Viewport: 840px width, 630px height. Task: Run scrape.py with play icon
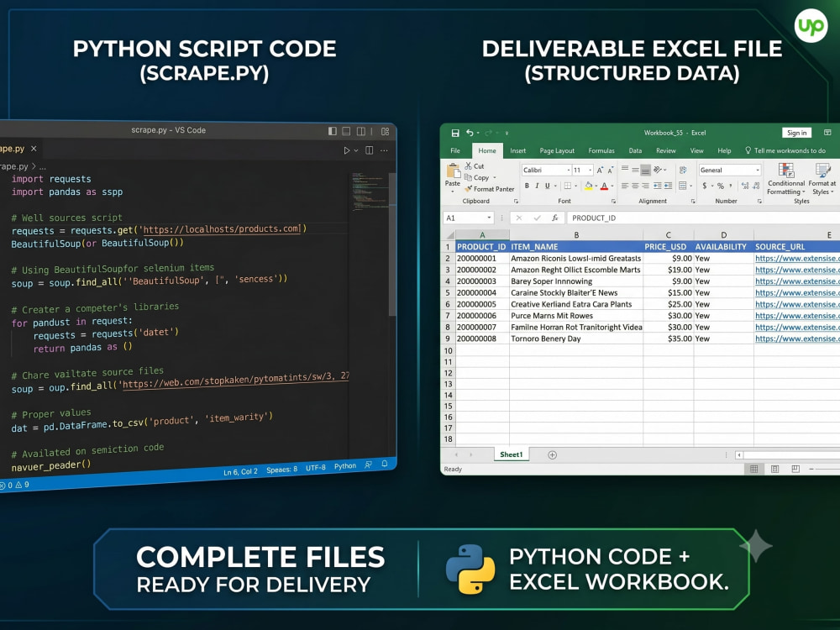pos(347,150)
